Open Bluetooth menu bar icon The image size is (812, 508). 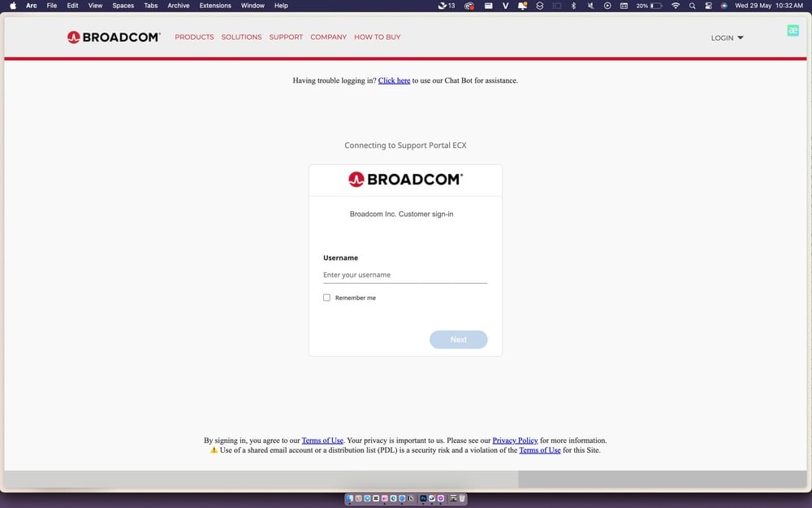[573, 6]
